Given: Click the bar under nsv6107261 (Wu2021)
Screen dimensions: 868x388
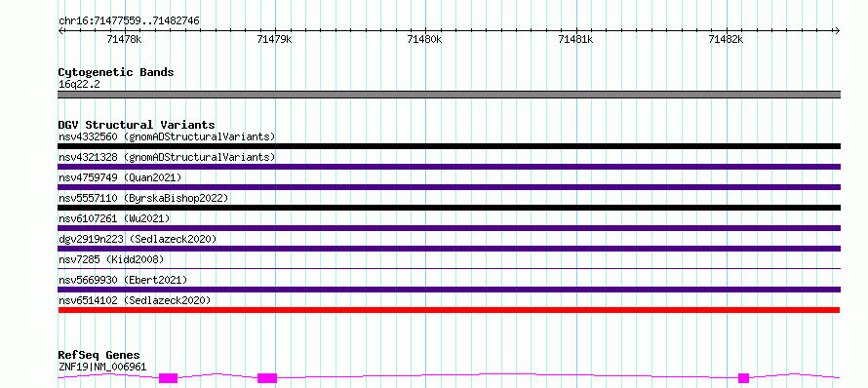Looking at the screenshot, I should click(x=449, y=228).
